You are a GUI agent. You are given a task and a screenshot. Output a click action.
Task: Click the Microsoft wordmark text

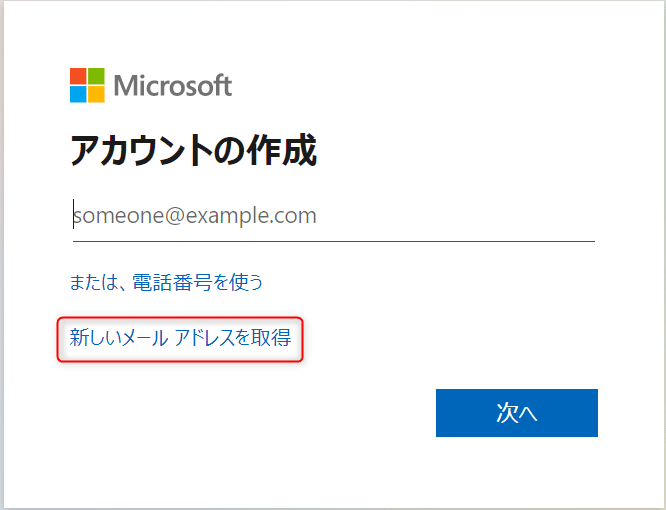point(173,86)
